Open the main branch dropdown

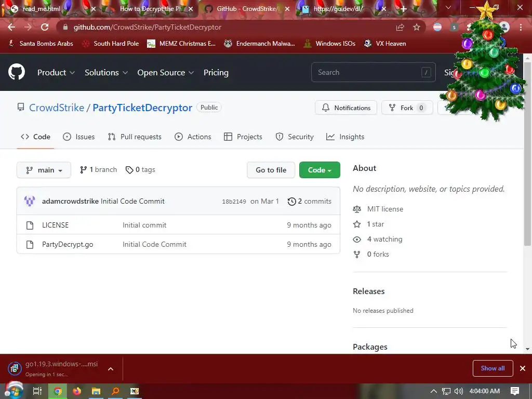coord(44,170)
